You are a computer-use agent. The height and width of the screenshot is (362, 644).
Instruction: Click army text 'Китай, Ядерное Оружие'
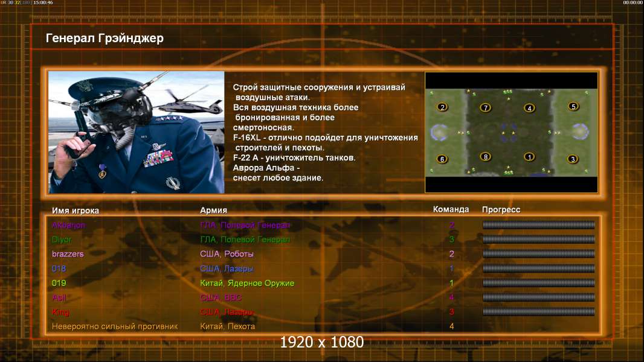pyautogui.click(x=247, y=283)
